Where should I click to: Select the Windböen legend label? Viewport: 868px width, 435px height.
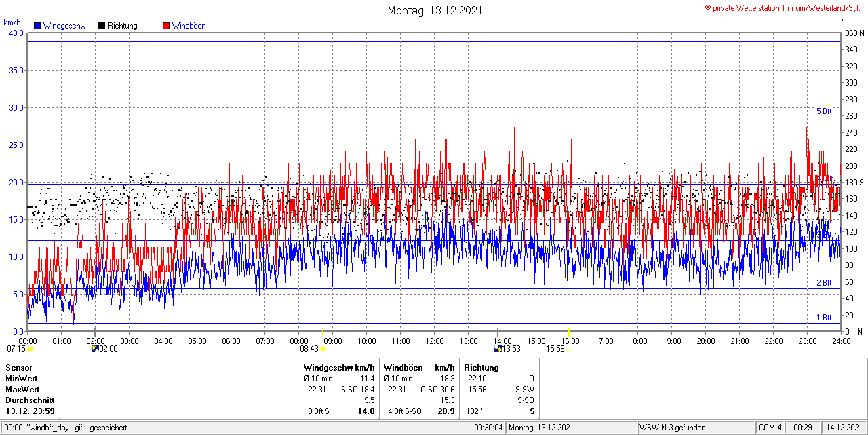coord(189,26)
